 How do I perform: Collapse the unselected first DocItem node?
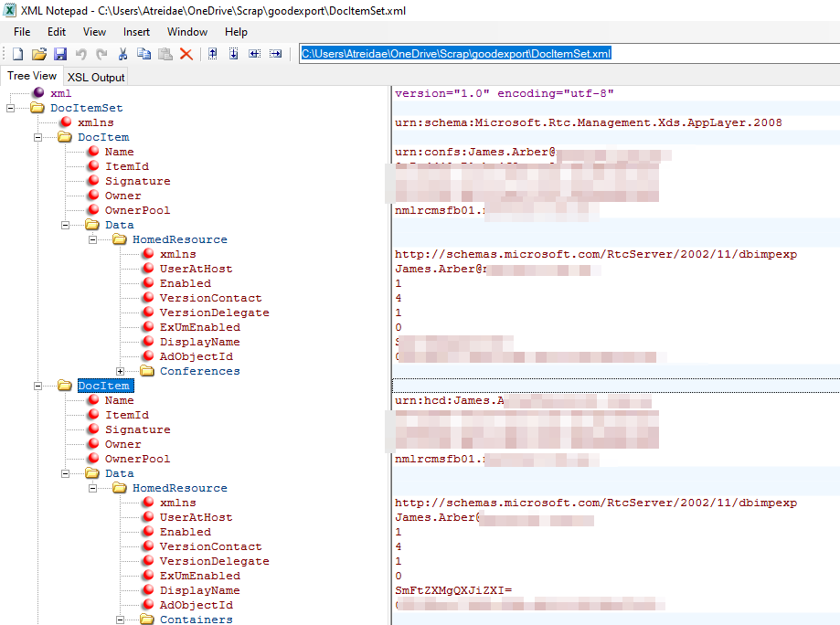click(37, 137)
